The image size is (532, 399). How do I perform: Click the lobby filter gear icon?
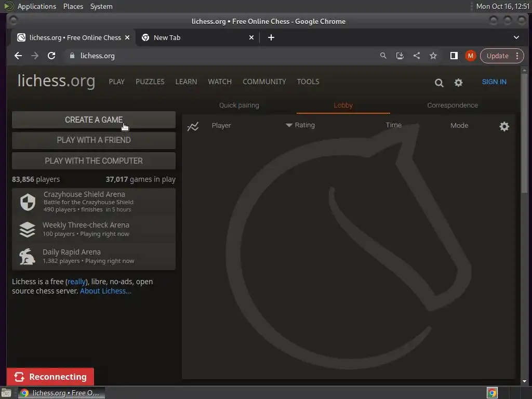click(x=504, y=127)
